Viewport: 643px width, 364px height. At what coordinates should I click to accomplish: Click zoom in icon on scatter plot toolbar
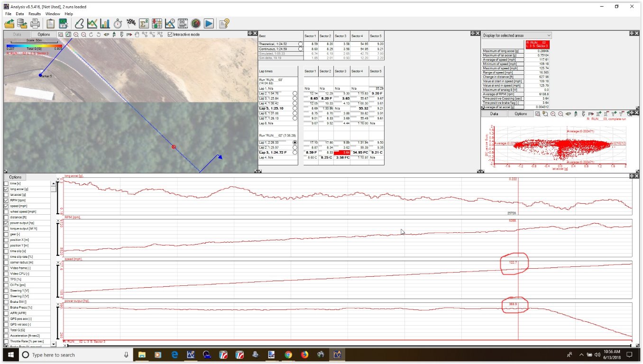point(553,114)
